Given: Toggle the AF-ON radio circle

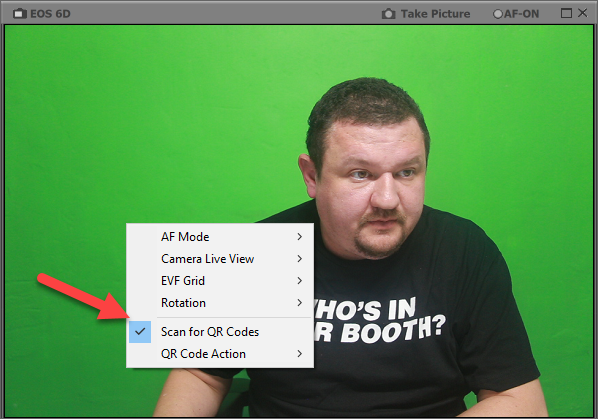Looking at the screenshot, I should tap(498, 14).
